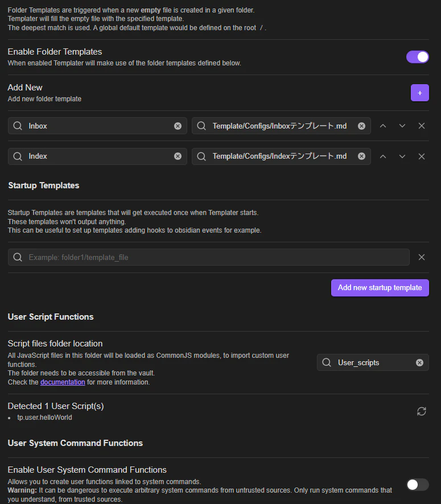Screen dimensions: 441x504
Task: Click search icon in Inboxテンプレート.md template field
Action: 201,126
